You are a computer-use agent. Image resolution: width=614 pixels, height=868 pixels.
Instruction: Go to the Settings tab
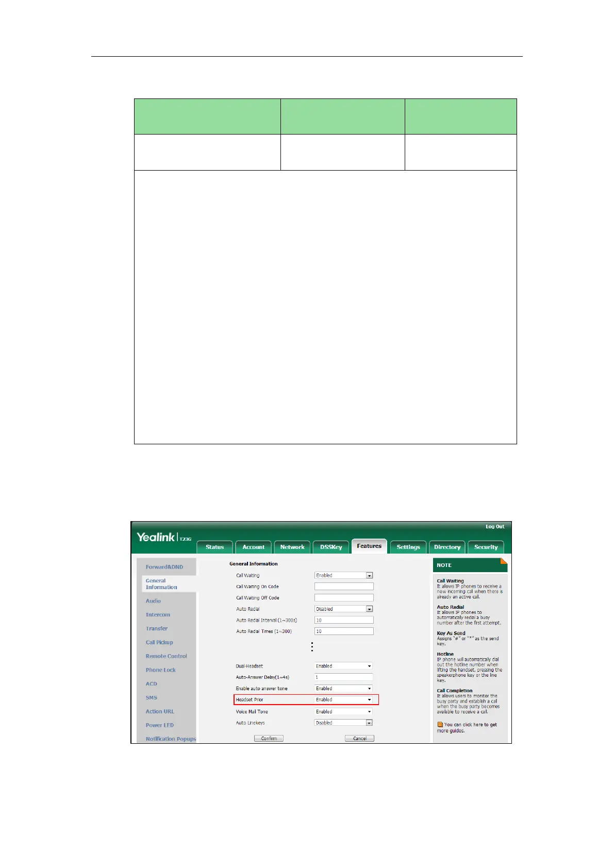point(408,547)
